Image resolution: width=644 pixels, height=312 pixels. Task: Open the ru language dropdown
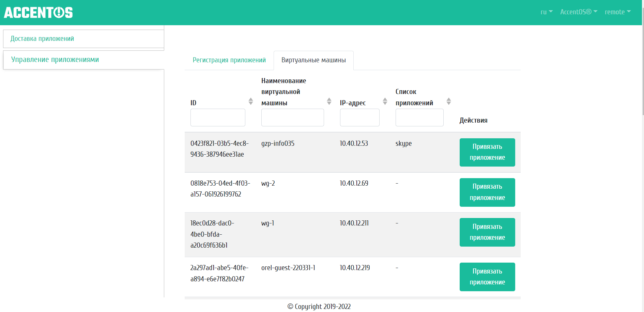[x=546, y=12]
